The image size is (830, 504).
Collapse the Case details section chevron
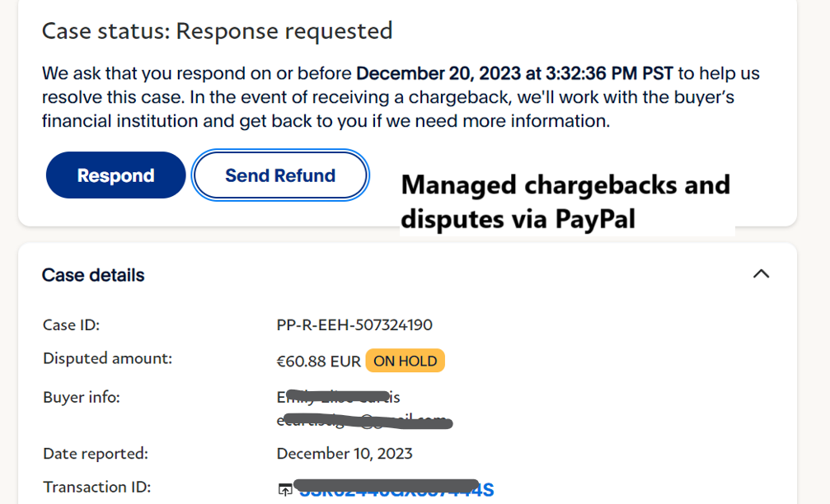(761, 274)
